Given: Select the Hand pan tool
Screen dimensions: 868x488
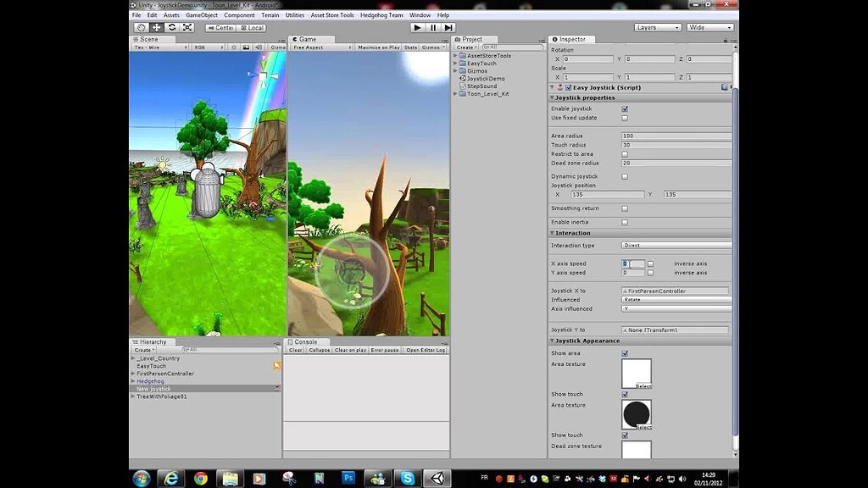Looking at the screenshot, I should 142,27.
